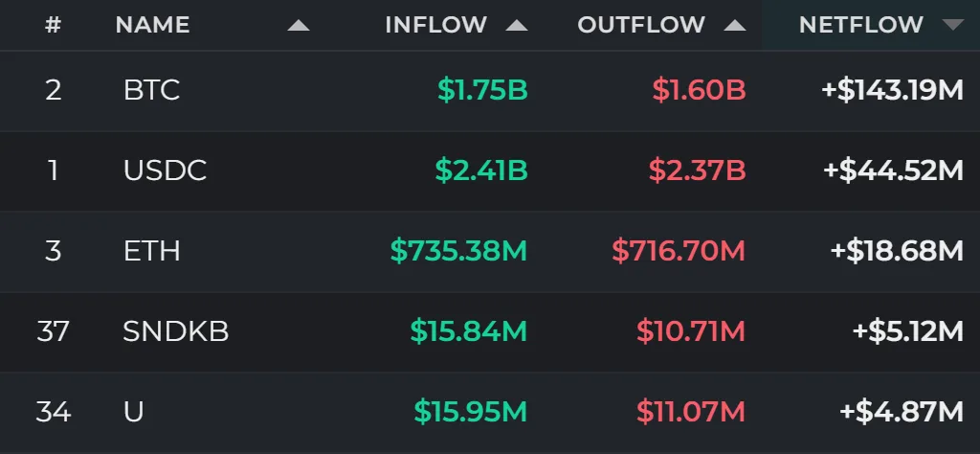980x454 pixels.
Task: Select BTC inflow value $1.75B
Action: 482,91
